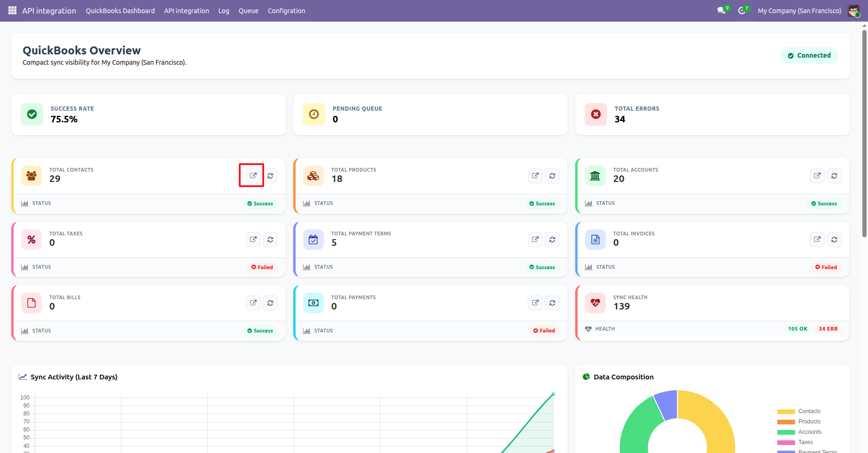The height and width of the screenshot is (453, 868).
Task: Refresh the Total Invoices sync
Action: [834, 240]
